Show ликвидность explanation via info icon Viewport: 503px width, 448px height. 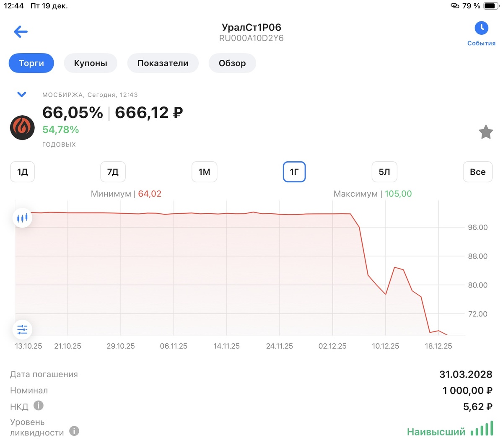coord(74,431)
